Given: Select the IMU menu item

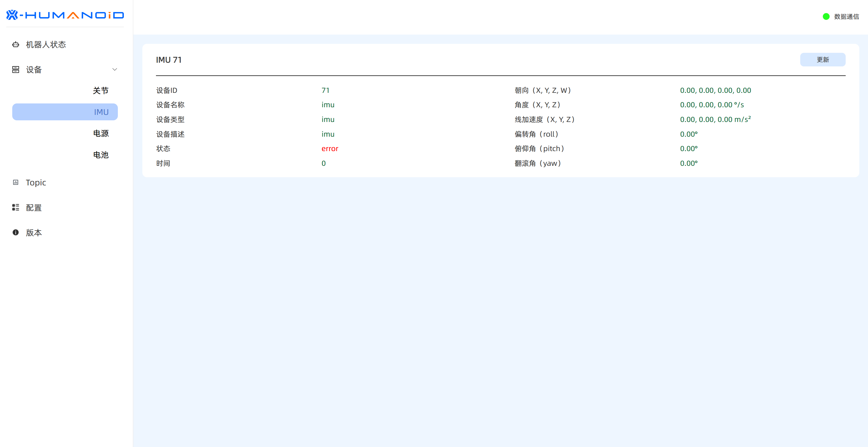Looking at the screenshot, I should coord(65,112).
